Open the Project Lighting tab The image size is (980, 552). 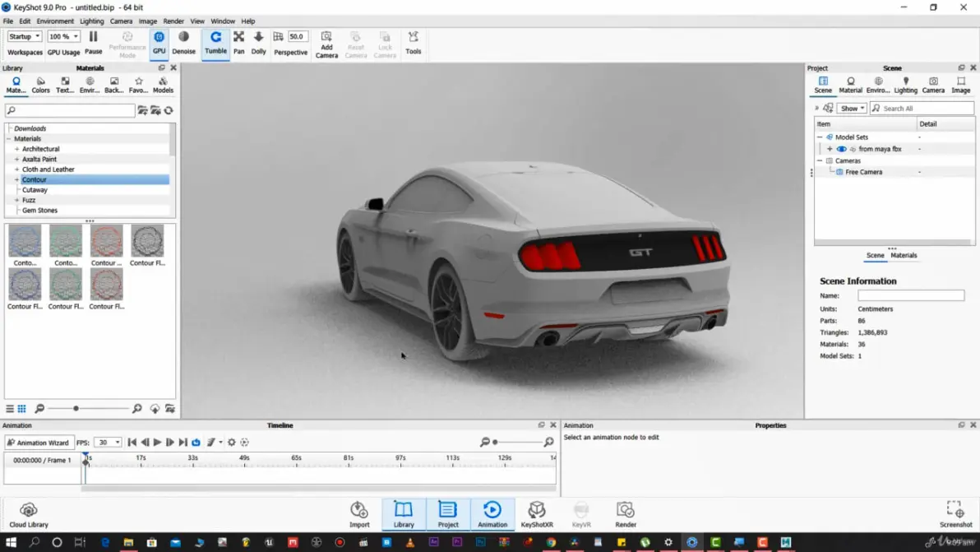coord(905,85)
